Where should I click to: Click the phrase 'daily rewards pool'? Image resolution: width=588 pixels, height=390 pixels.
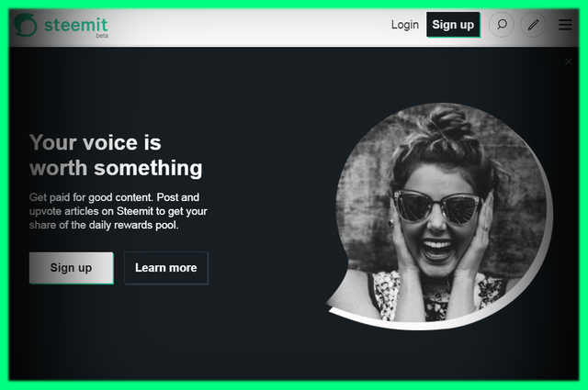coord(133,225)
